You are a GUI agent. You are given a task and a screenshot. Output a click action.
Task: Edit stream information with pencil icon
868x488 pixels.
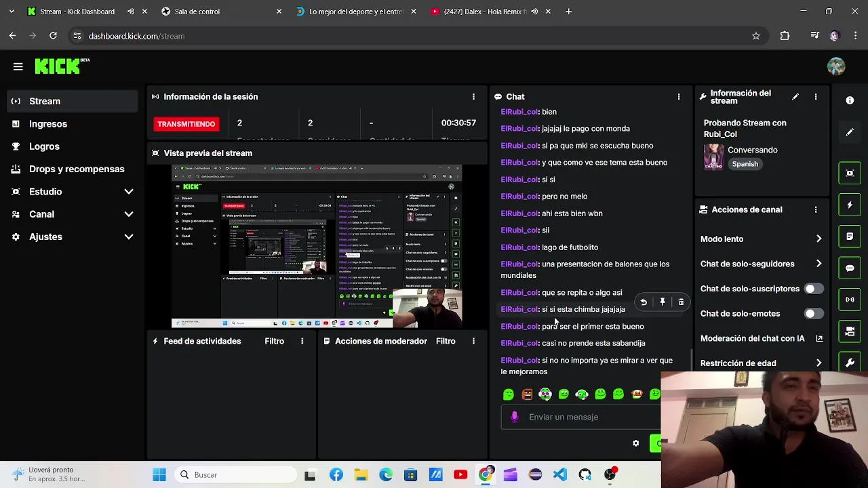tap(795, 97)
